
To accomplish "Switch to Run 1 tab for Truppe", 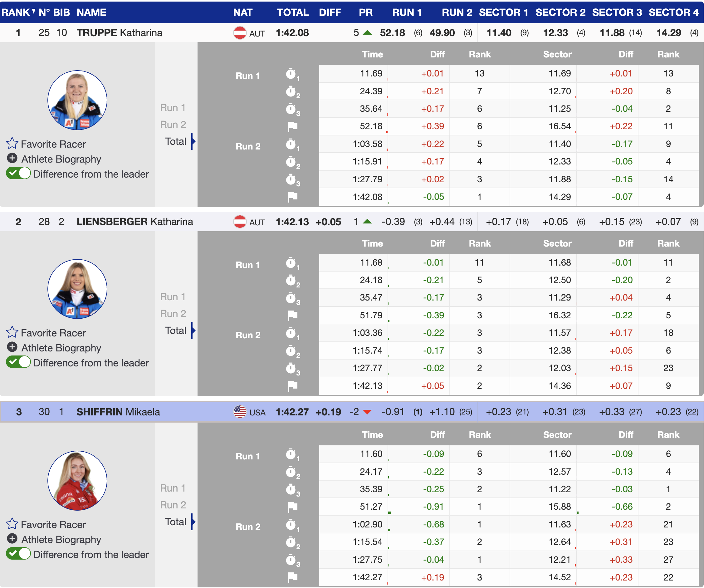I will click(173, 108).
